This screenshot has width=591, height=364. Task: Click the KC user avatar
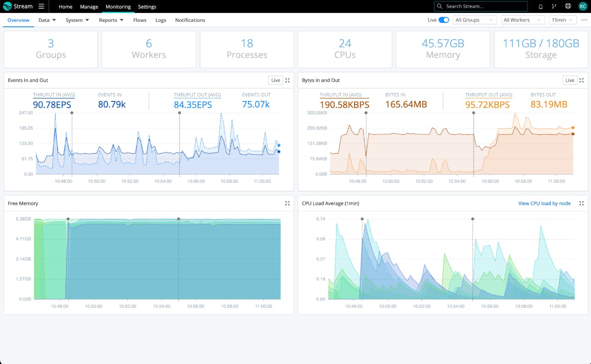click(x=583, y=6)
